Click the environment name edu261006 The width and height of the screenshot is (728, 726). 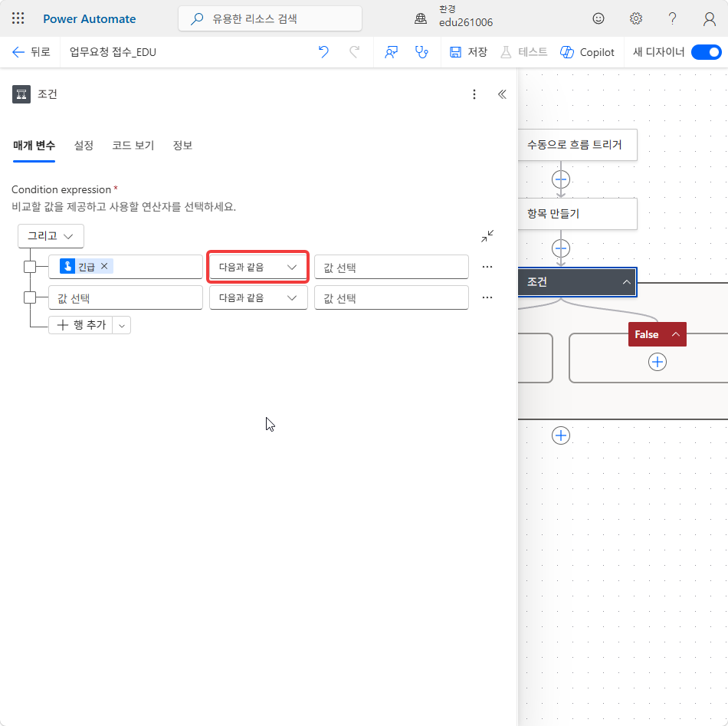[x=466, y=22]
